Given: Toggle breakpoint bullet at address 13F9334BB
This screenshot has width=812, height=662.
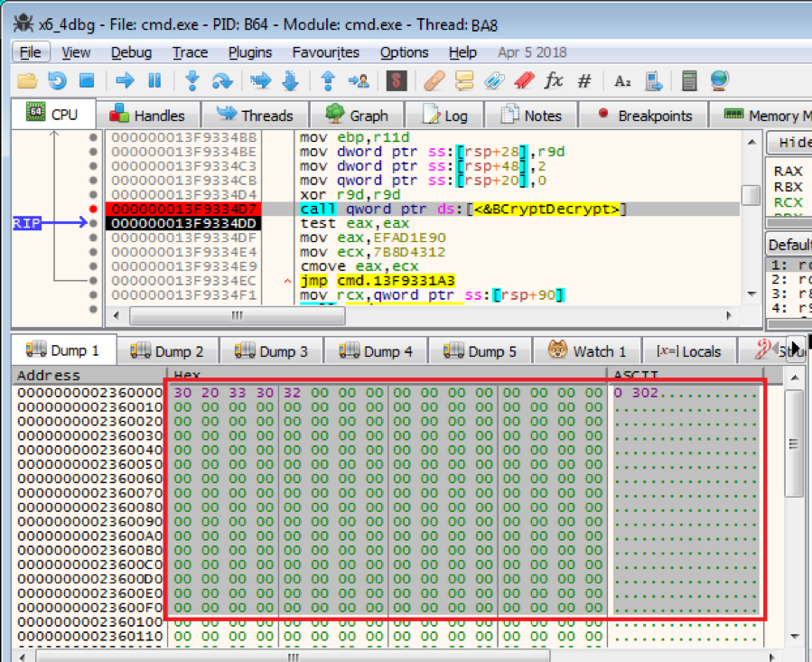Looking at the screenshot, I should coord(93,137).
